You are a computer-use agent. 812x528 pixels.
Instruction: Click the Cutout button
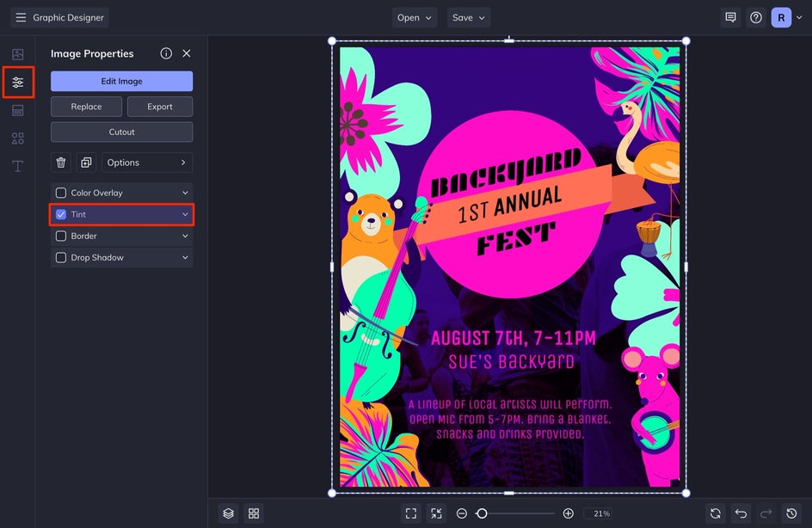[121, 132]
